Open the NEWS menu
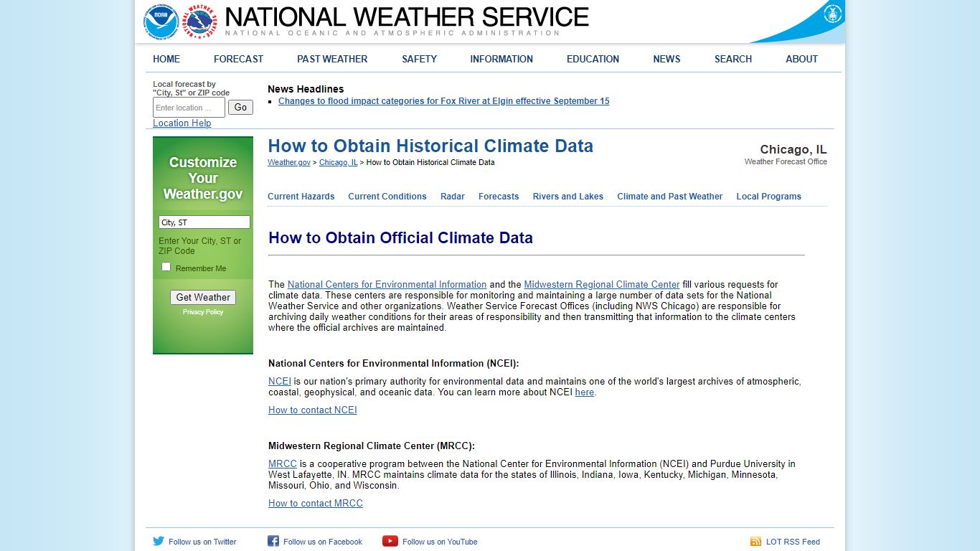The width and height of the screenshot is (980, 551). 666,59
